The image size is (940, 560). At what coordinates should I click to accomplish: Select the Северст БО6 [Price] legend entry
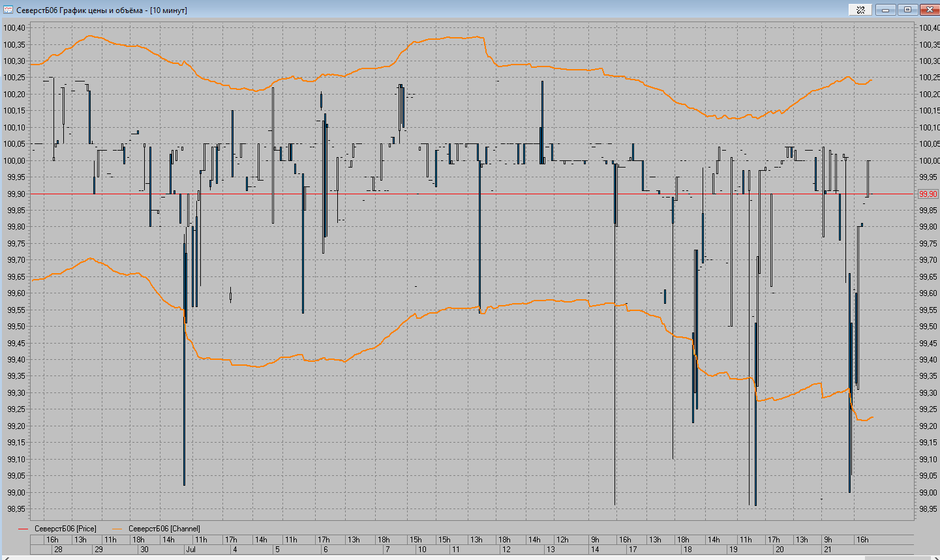point(65,529)
